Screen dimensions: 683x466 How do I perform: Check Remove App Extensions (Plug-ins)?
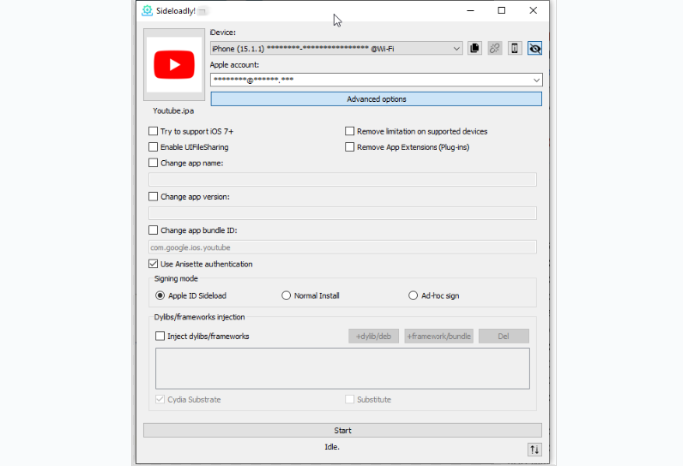[x=349, y=147]
